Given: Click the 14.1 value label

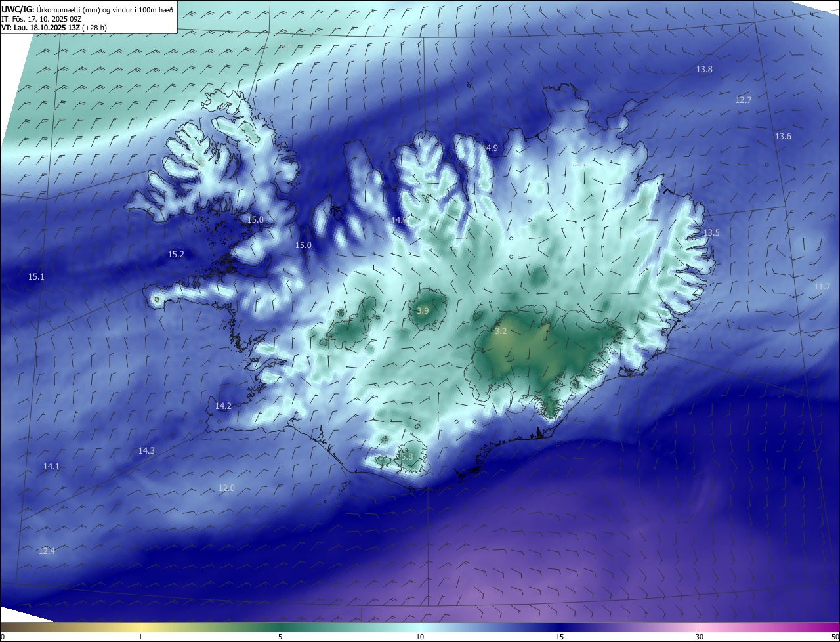Looking at the screenshot, I should coord(51,466).
